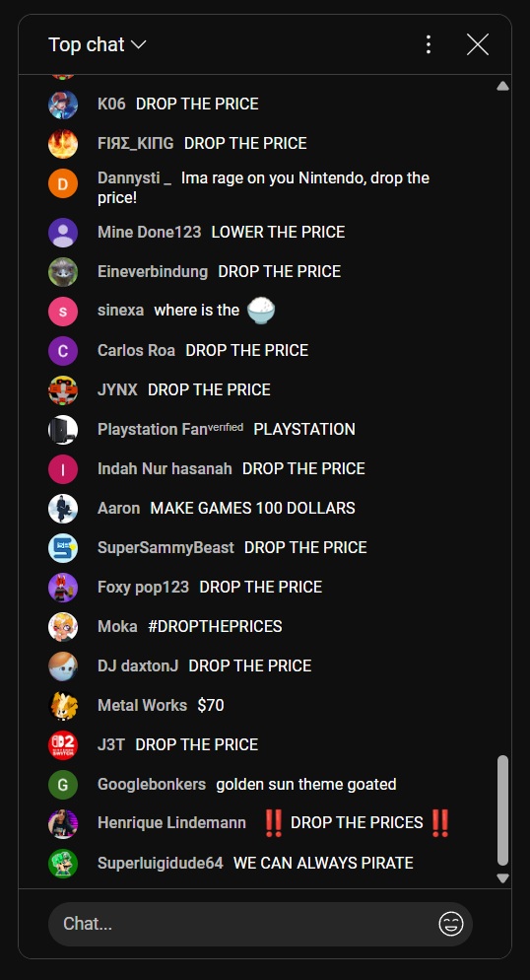Click the Moka #DROPTHEPRICES hashtag
530x980 pixels.
tap(215, 626)
